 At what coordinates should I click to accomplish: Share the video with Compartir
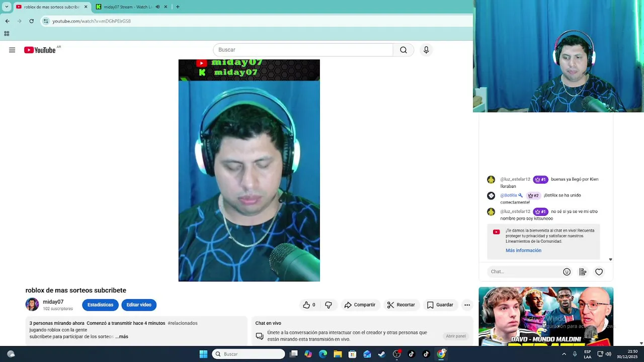360,305
